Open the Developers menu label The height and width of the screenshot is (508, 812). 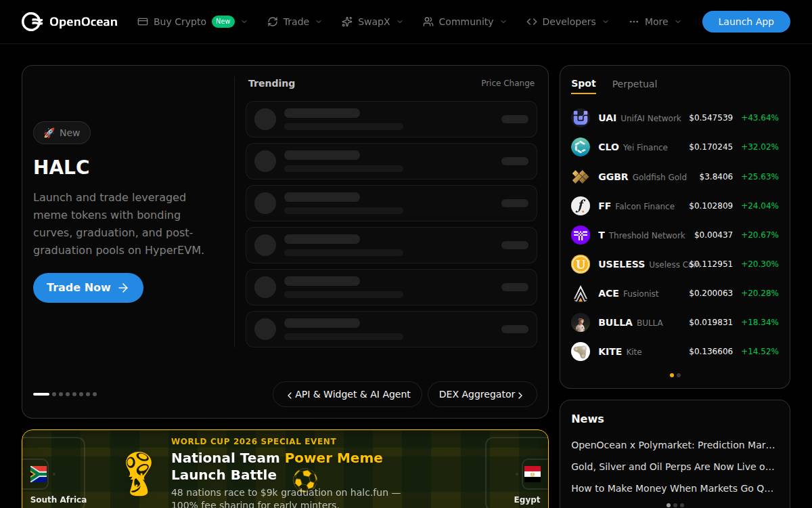(x=569, y=22)
